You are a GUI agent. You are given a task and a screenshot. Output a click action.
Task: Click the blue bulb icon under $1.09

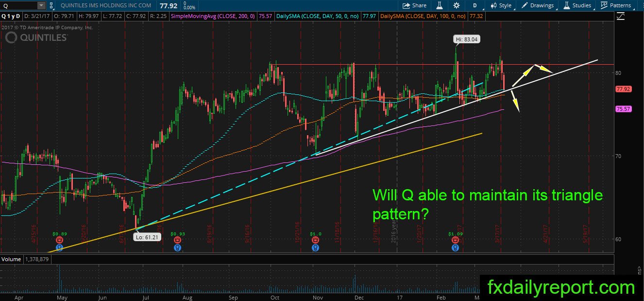(455, 248)
